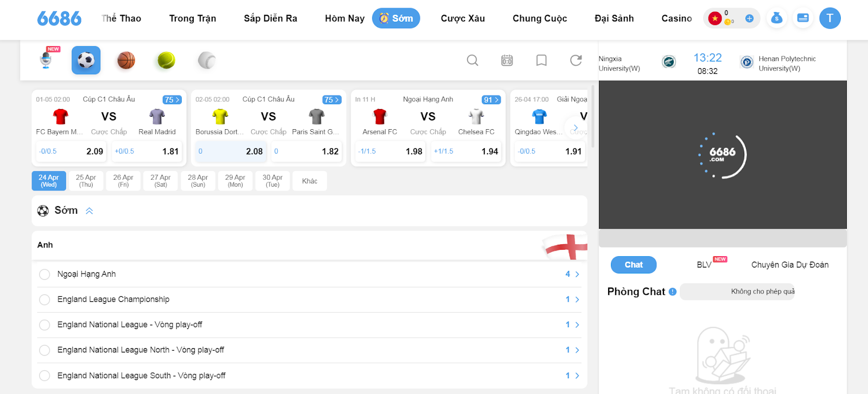Open the money bag rewards icon
The image size is (868, 394).
coord(777,18)
